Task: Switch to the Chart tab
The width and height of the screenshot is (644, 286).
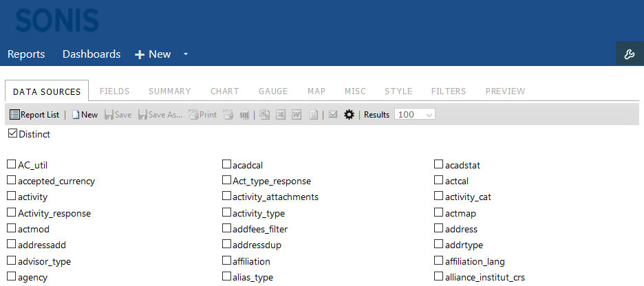Action: 225,91
